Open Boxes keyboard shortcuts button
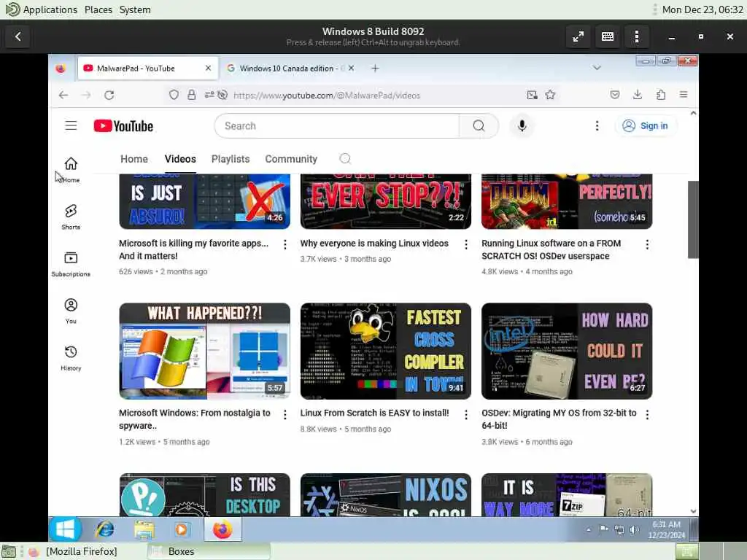 coord(608,36)
